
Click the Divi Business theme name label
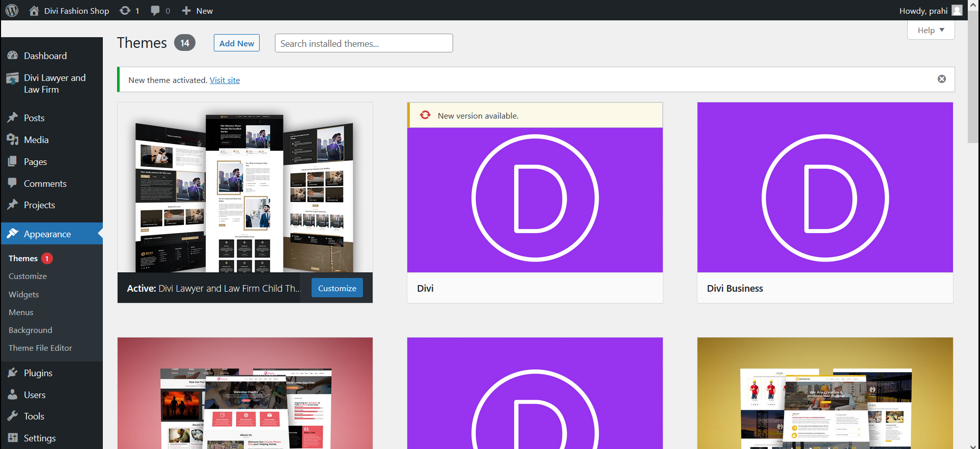tap(735, 288)
